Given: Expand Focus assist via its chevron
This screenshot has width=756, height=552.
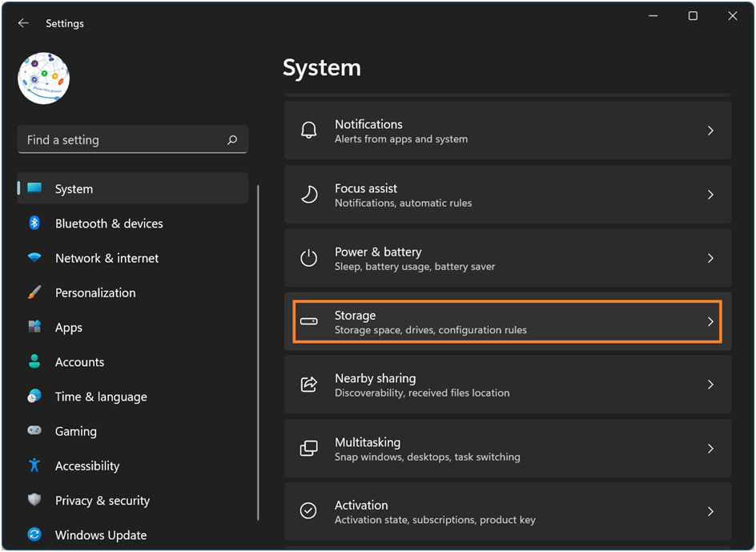Looking at the screenshot, I should pyautogui.click(x=710, y=195).
